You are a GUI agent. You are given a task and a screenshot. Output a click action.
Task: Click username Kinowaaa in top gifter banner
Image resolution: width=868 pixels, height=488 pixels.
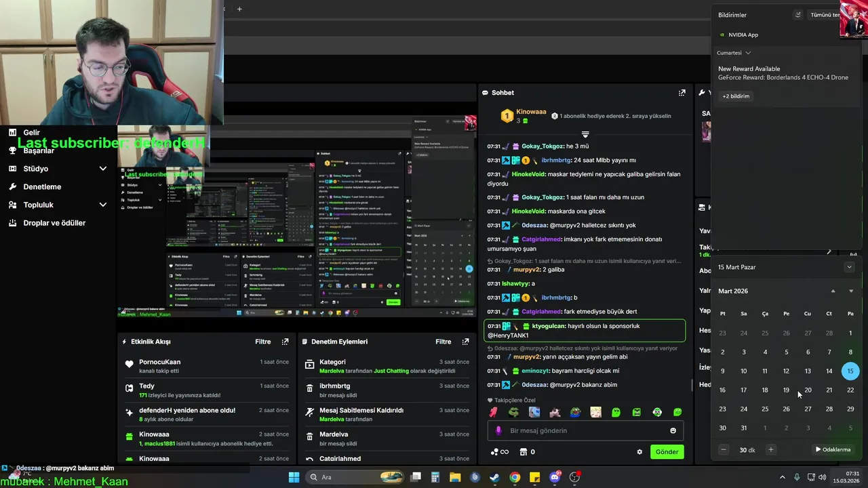point(531,112)
